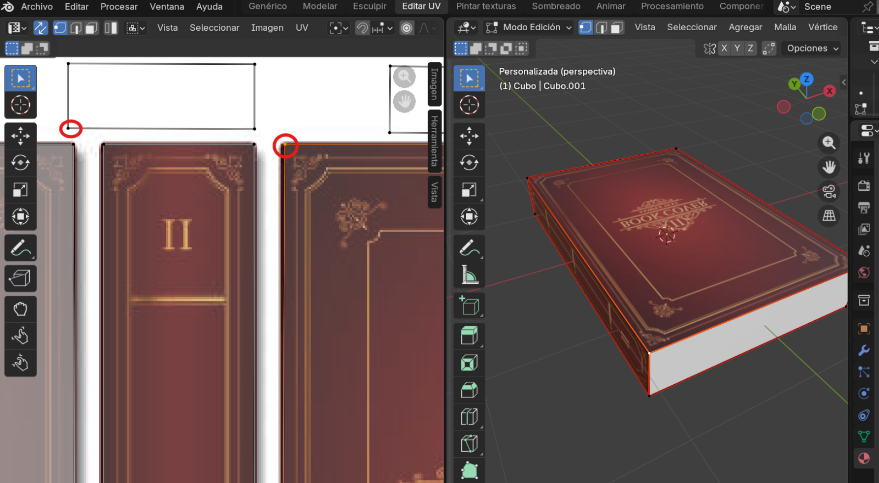
Task: Toggle UV sync selection
Action: click(41, 28)
